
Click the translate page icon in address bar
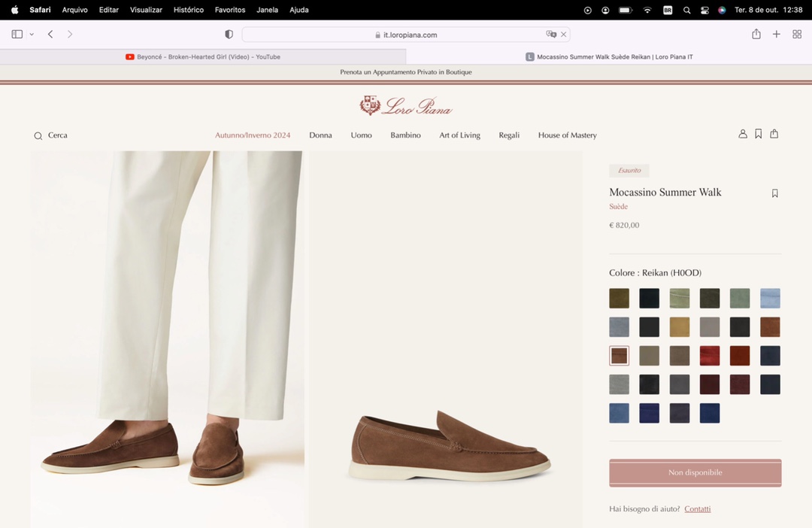coord(551,35)
